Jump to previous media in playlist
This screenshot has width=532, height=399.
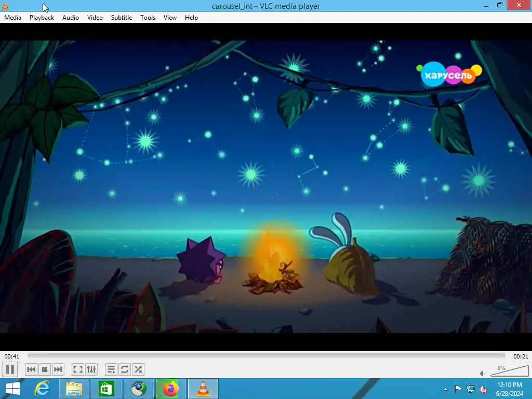point(31,369)
